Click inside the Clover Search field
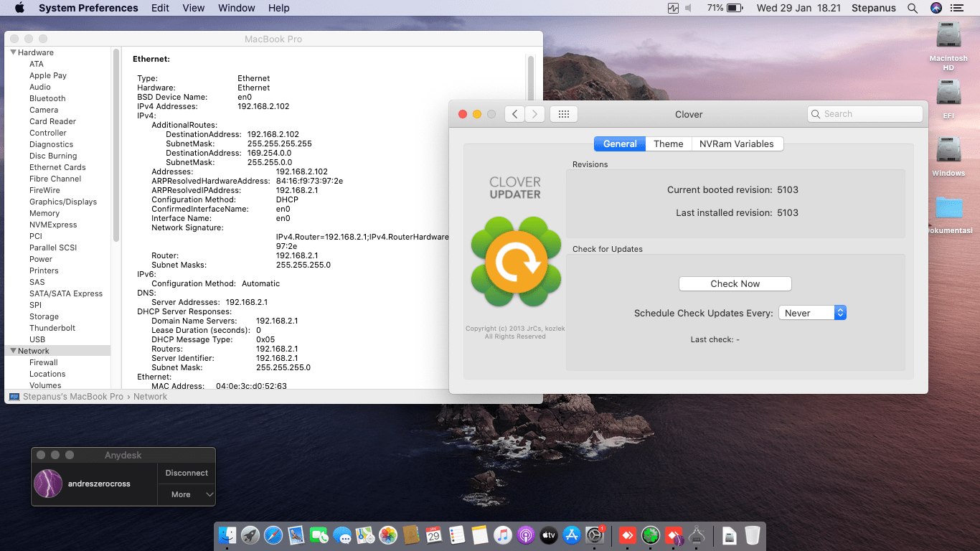 (x=864, y=113)
